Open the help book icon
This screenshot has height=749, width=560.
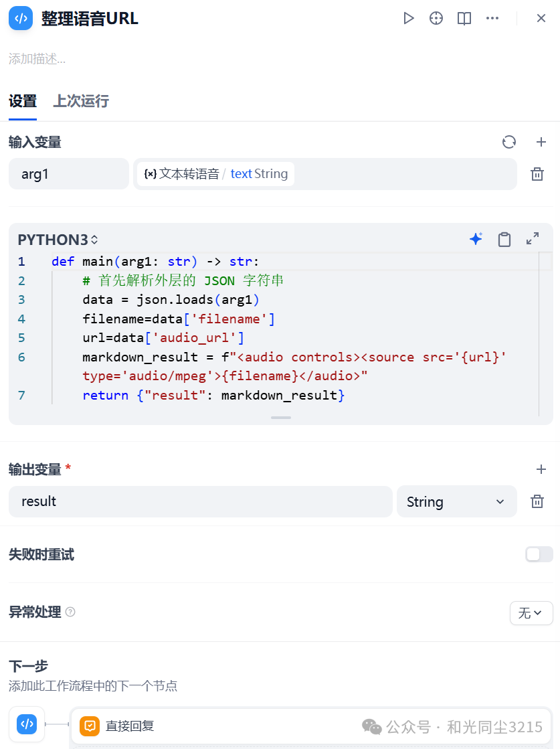[x=464, y=19]
